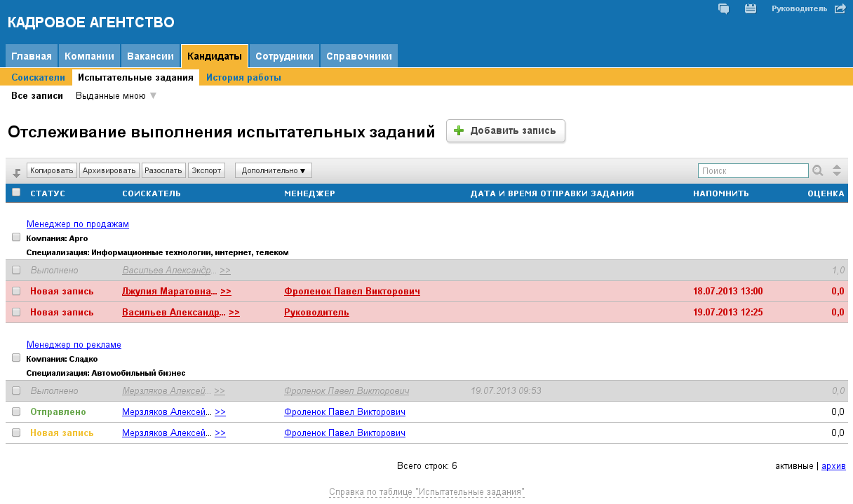
Task: Select checkbox for the Отправлено row
Action: [16, 412]
